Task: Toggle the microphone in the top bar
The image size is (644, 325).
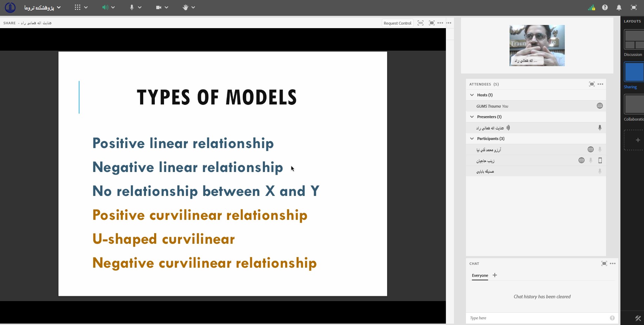Action: [132, 7]
